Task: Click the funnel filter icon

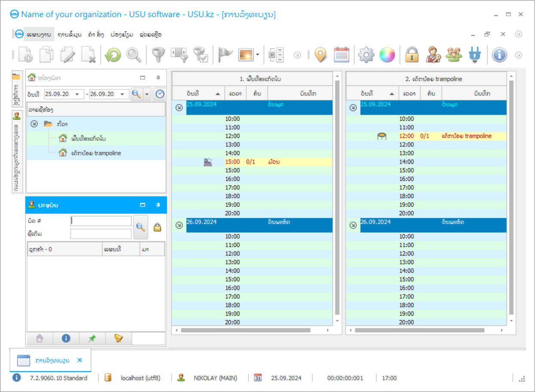Action: click(x=159, y=55)
